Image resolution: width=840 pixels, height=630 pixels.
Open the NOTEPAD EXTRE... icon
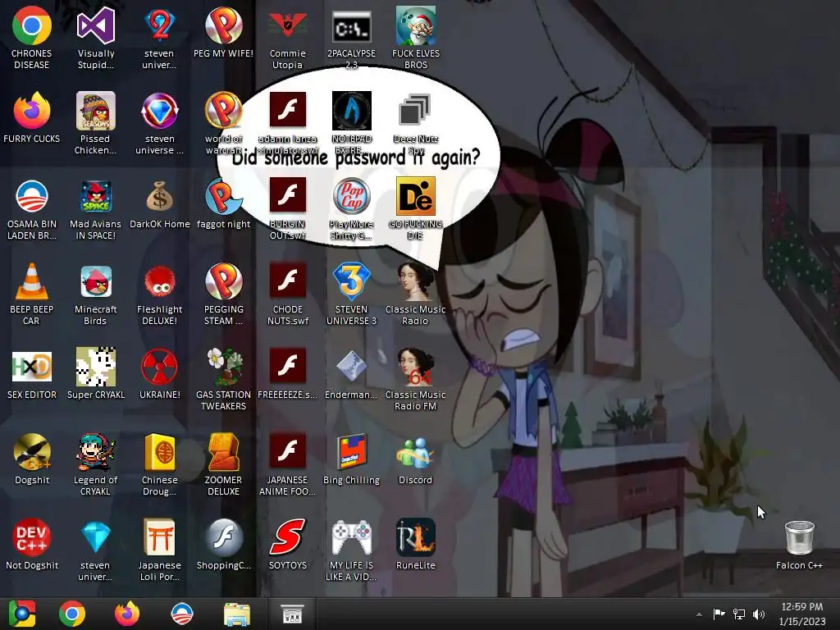tap(351, 123)
